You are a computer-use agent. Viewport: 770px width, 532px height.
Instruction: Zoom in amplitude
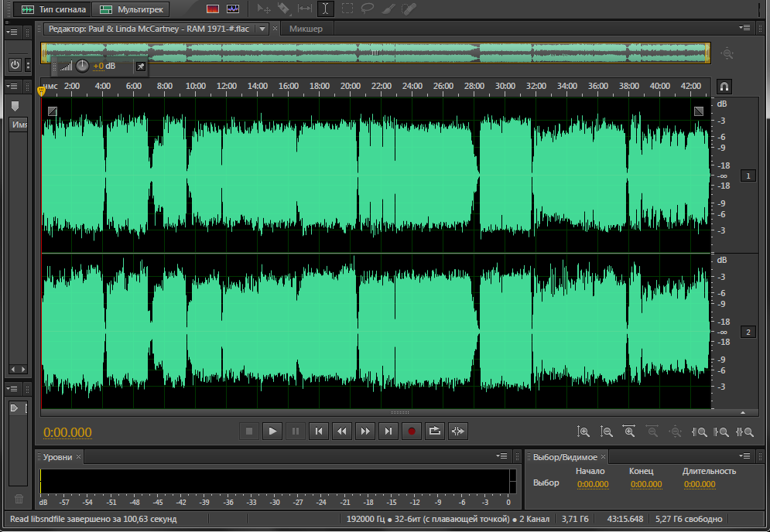coord(583,432)
